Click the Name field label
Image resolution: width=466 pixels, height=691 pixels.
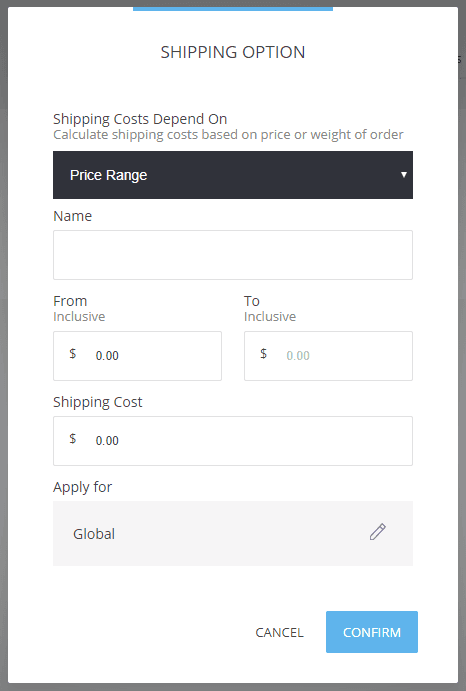(x=72, y=216)
